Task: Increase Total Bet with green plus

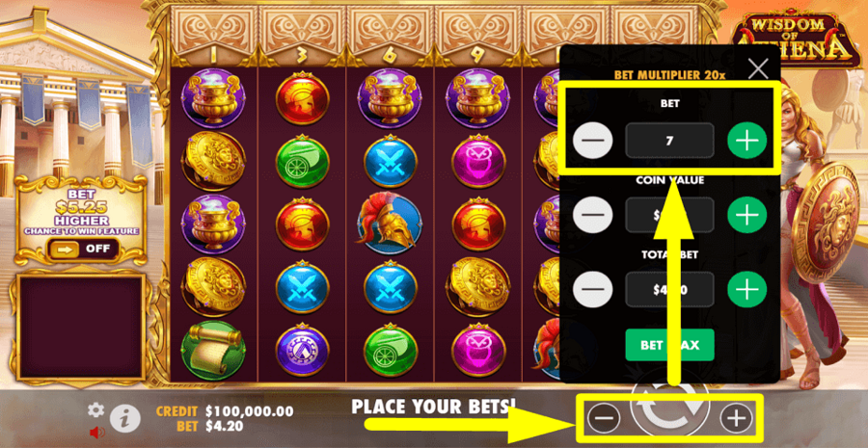Action: 746,289
